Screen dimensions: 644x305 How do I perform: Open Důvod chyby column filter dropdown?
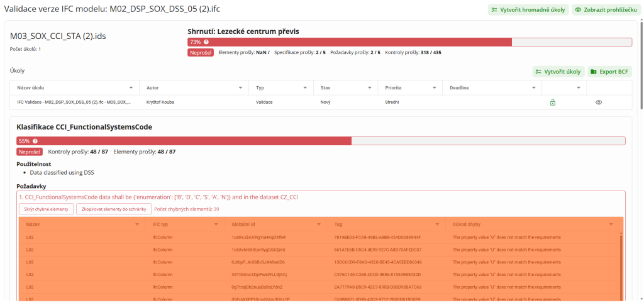pos(610,225)
